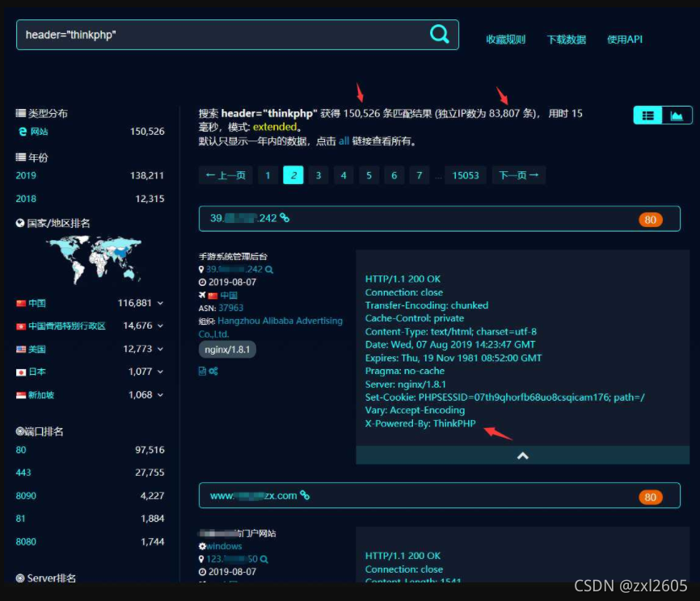Expand 中国 region dropdown chevron

160,304
